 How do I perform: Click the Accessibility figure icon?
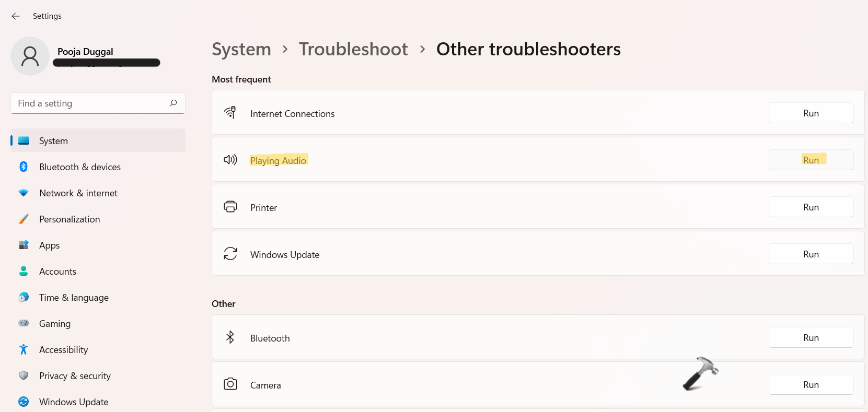click(24, 349)
